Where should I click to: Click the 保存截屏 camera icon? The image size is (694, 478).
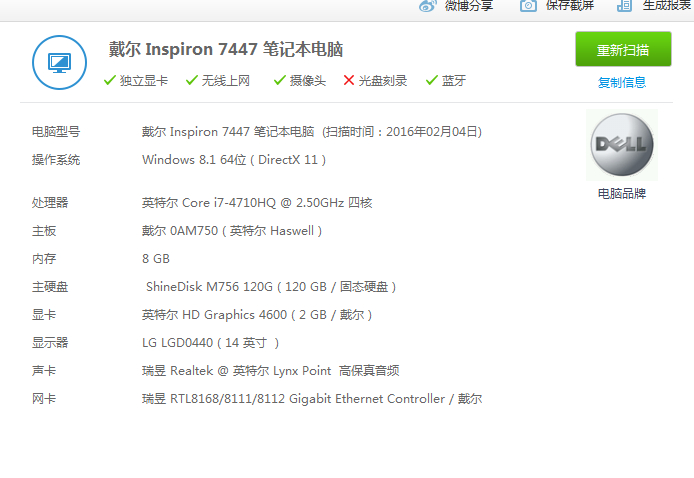click(528, 5)
